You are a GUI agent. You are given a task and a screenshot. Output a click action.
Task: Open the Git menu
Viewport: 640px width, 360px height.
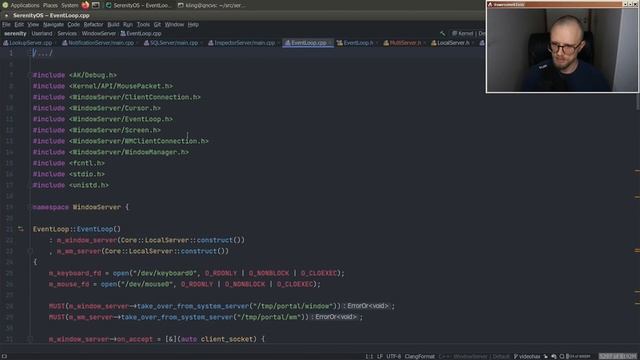157,24
